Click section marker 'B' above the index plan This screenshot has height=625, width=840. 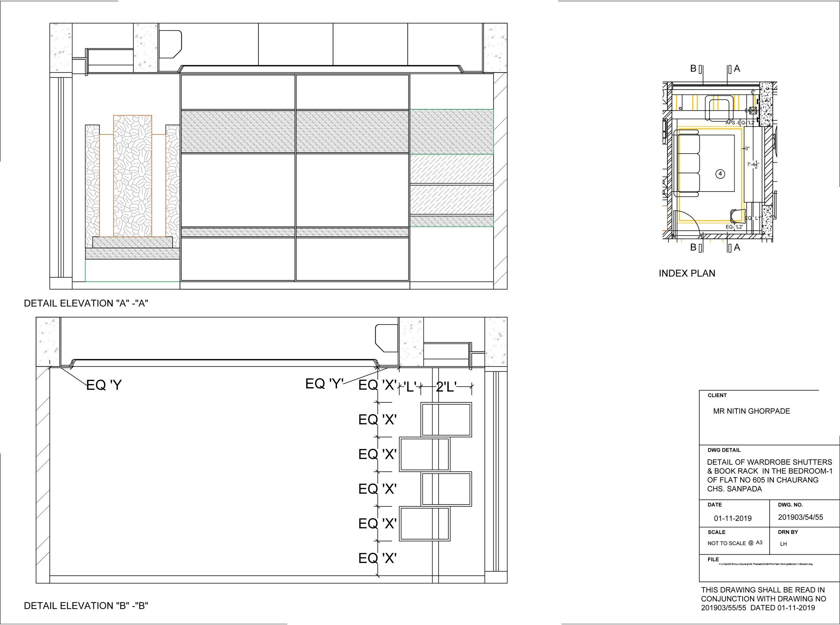pos(693,69)
